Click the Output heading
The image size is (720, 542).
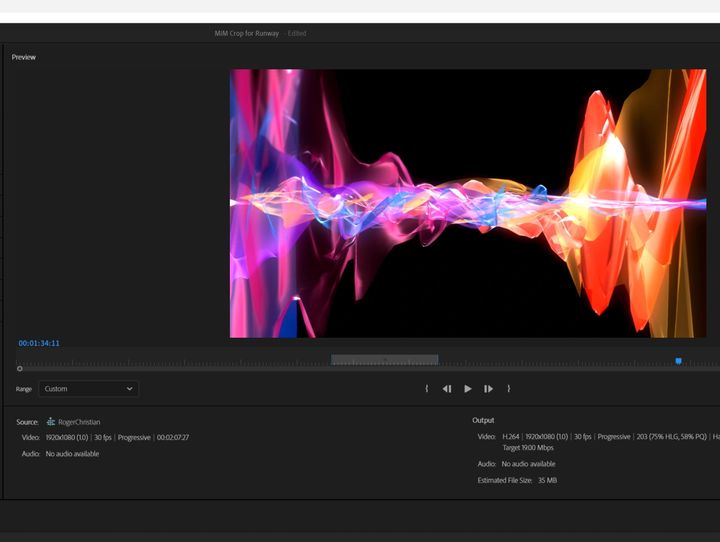(x=483, y=420)
